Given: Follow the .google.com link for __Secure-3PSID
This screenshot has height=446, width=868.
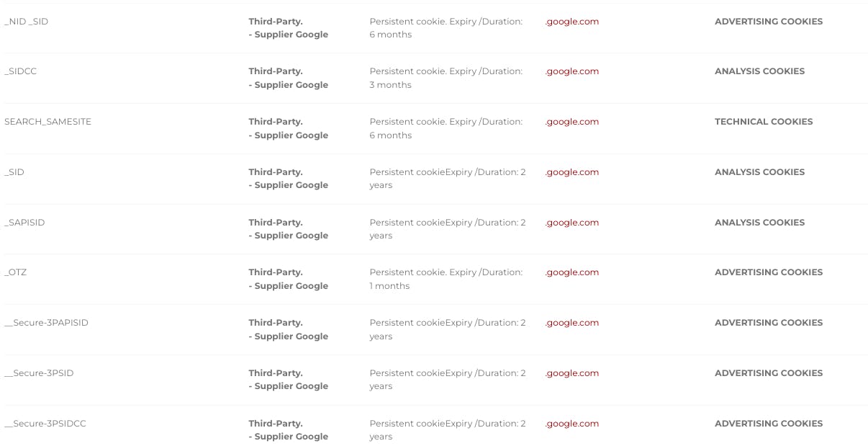Looking at the screenshot, I should click(x=572, y=373).
